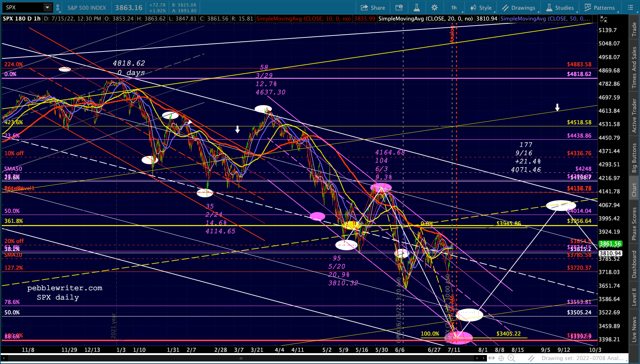The width and height of the screenshot is (640, 364).
Task: Toggle the chart expansion arrows icon
Action: 491,358
